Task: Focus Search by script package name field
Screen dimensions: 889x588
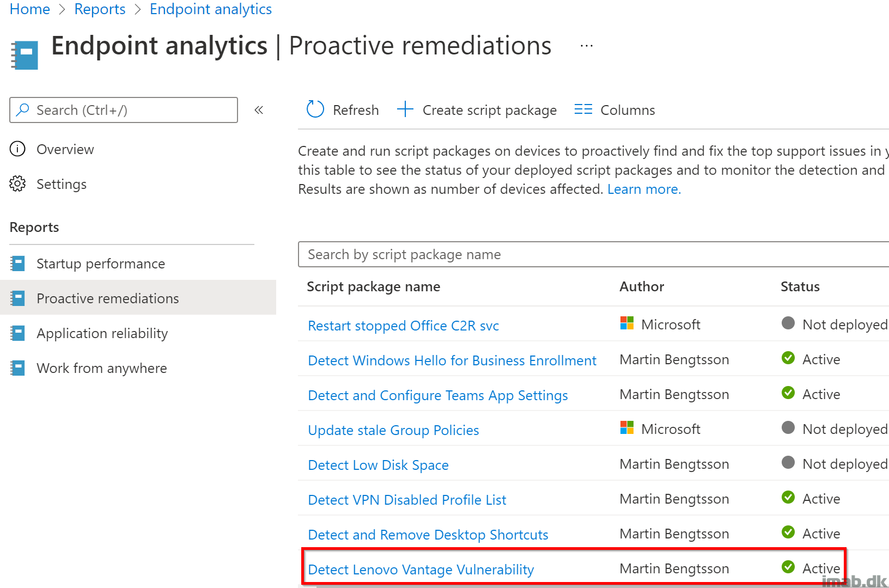Action: (x=593, y=254)
